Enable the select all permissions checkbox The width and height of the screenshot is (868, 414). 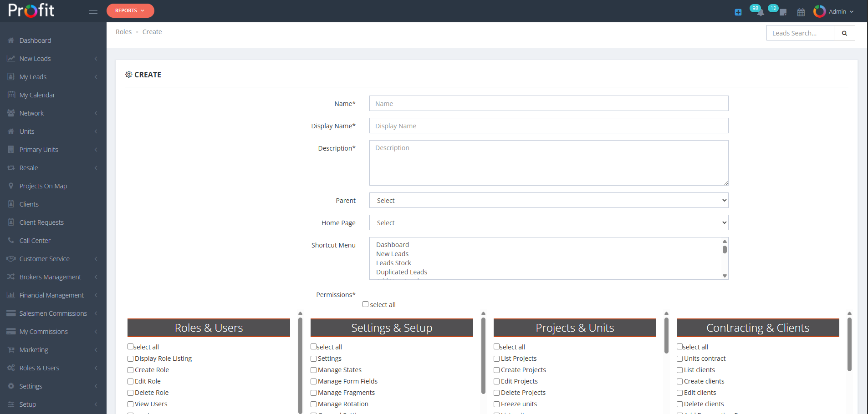click(366, 304)
